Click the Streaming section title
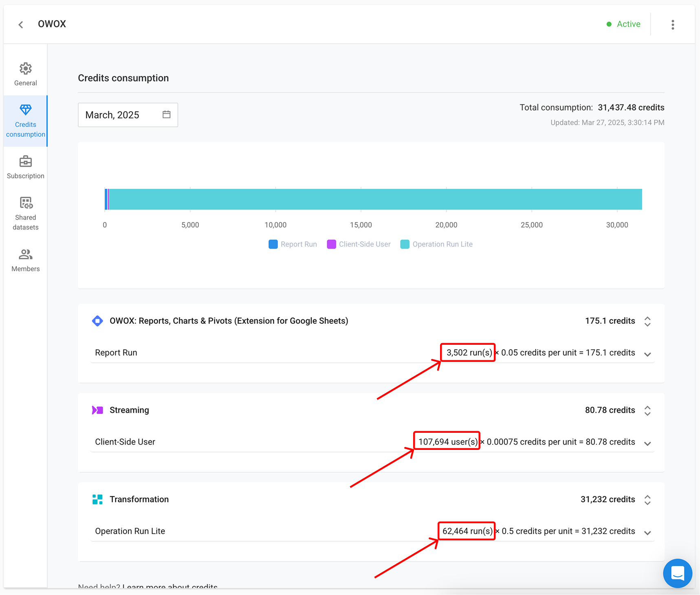 pyautogui.click(x=129, y=410)
